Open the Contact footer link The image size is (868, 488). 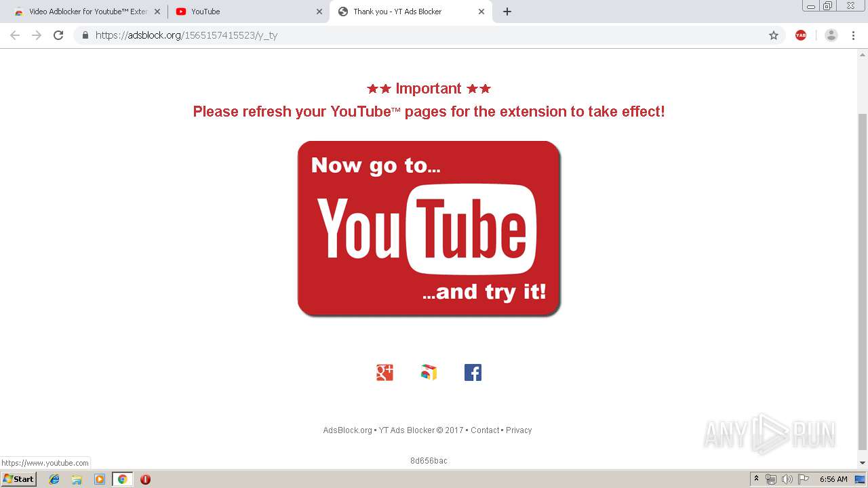point(485,430)
